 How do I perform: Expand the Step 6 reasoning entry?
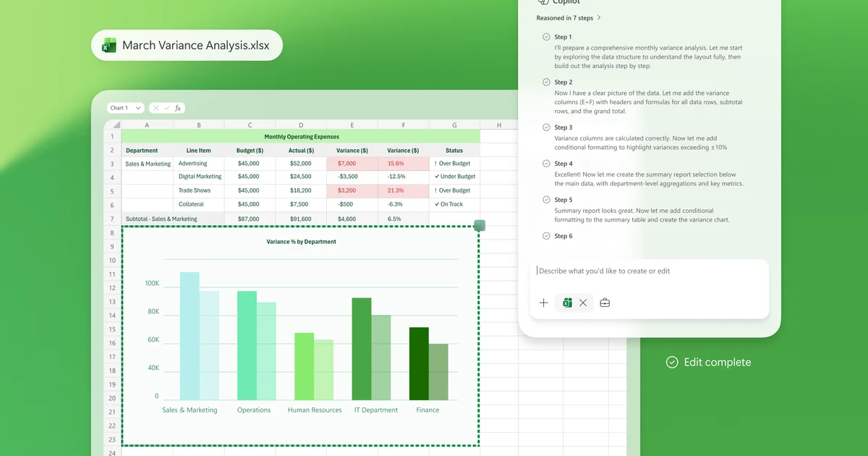563,235
